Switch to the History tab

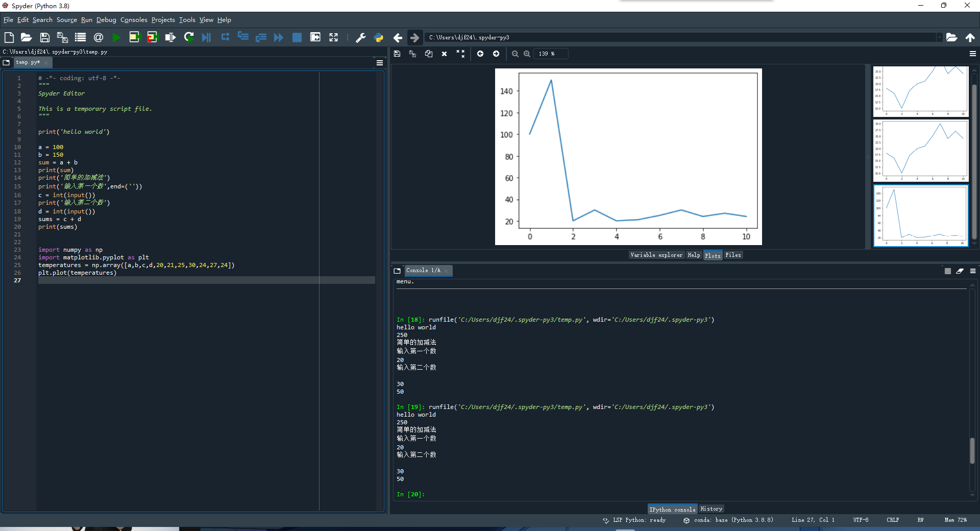point(712,509)
